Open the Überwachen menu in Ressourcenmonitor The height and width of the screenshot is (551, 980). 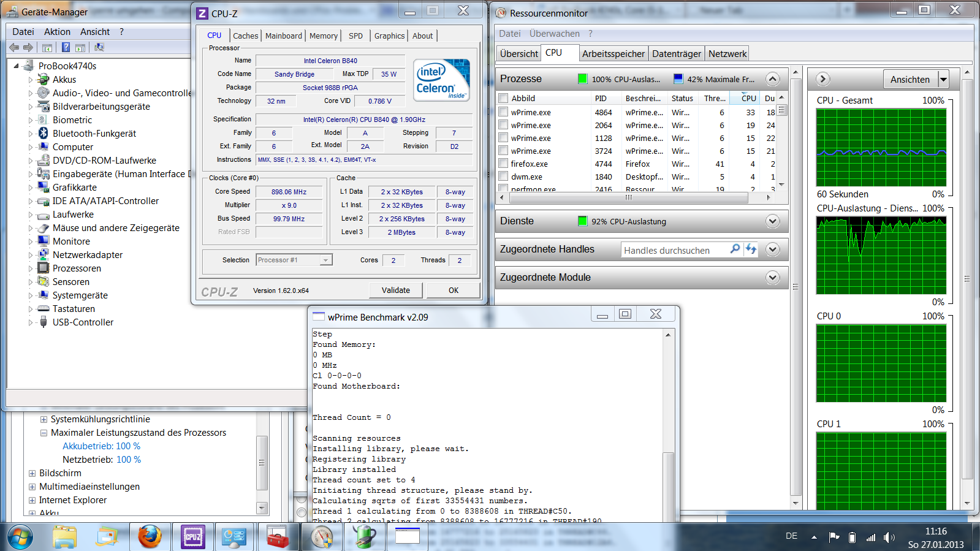coord(555,34)
